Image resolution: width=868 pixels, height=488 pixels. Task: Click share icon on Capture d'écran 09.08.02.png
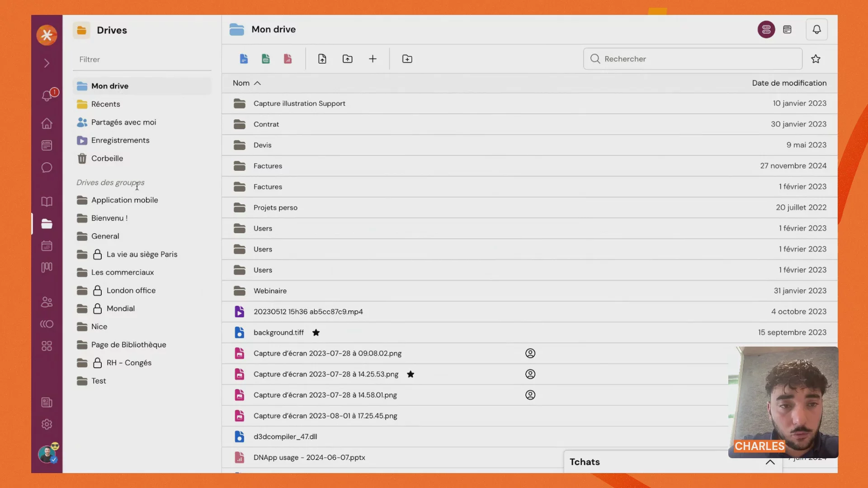pyautogui.click(x=530, y=353)
